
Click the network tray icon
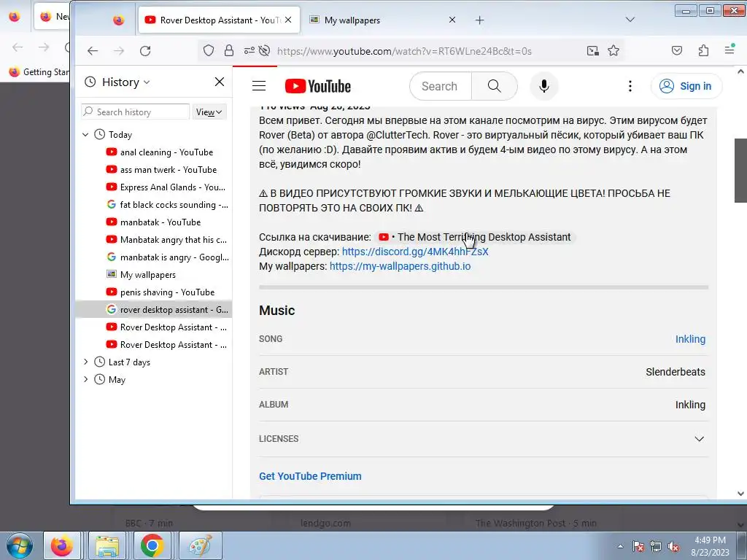coord(655,546)
